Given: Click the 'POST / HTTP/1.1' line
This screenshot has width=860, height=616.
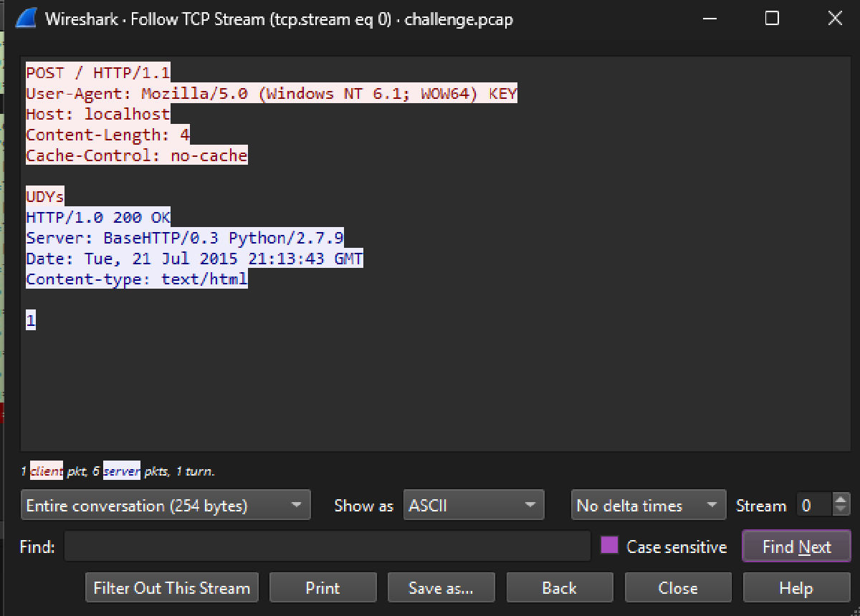Looking at the screenshot, I should (98, 72).
